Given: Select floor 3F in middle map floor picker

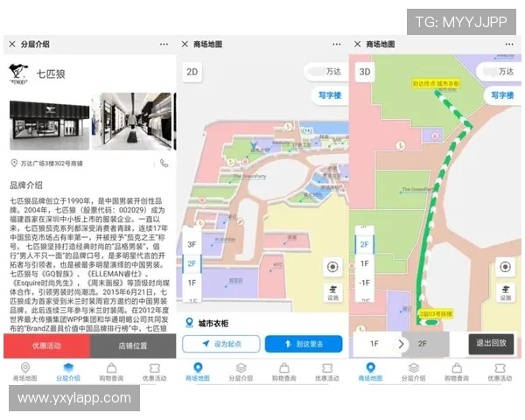Looking at the screenshot, I should coord(192,244).
